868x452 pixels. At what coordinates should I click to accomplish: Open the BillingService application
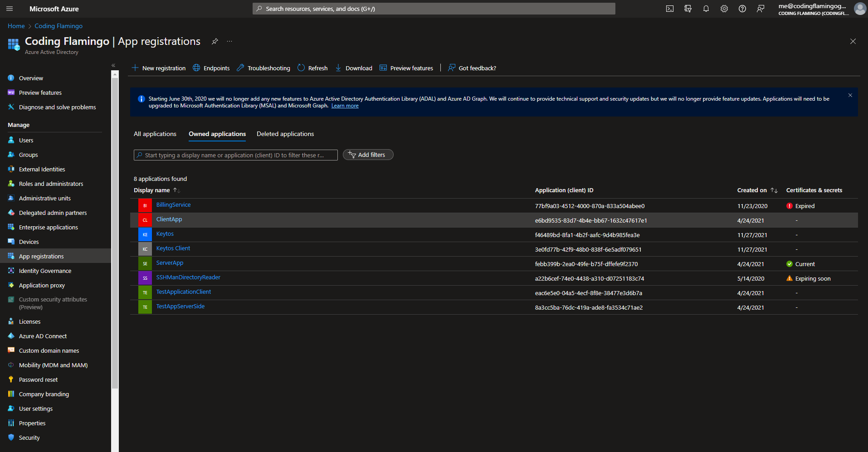coord(173,205)
